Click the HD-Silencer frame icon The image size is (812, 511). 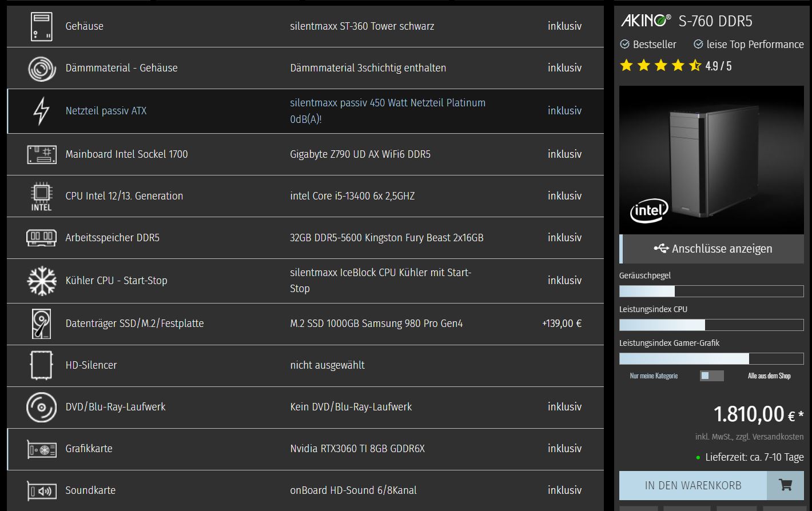point(41,365)
